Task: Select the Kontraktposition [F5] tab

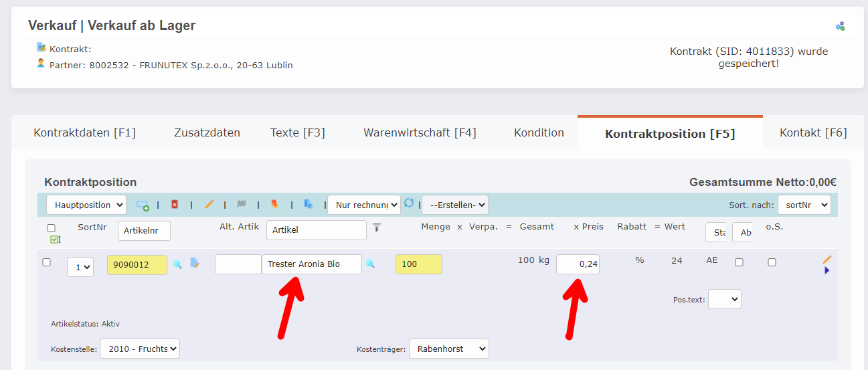Action: 670,133
